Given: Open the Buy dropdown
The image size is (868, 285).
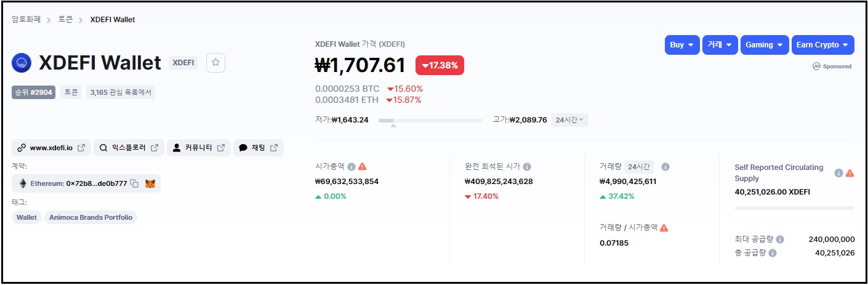Looking at the screenshot, I should 682,45.
